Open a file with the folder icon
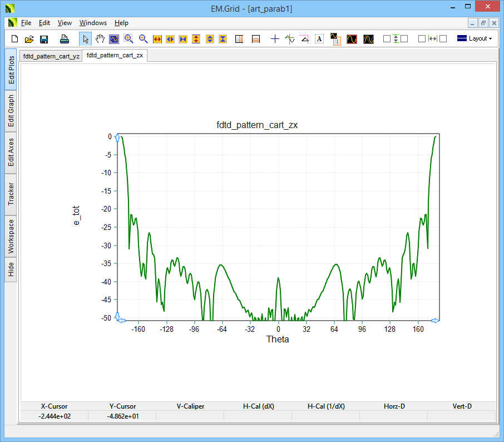The height and width of the screenshot is (442, 504). [x=29, y=39]
